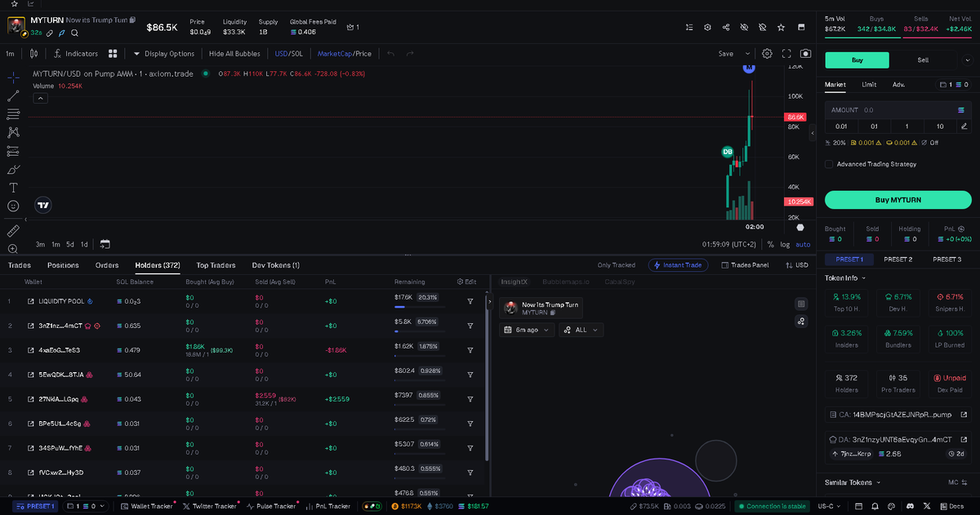Select PRESET 2 tab
Viewport: 980px width, 515px height.
pyautogui.click(x=898, y=260)
